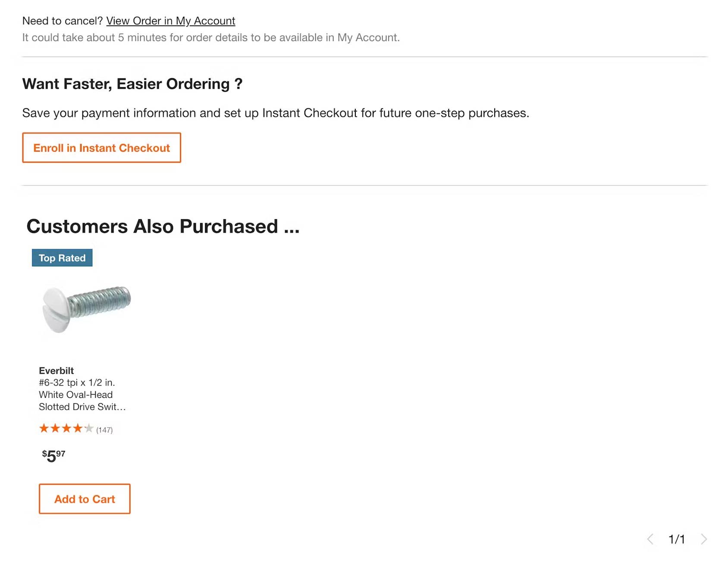Select the Everbilt screw product thumbnail
This screenshot has width=728, height=566.
click(86, 308)
